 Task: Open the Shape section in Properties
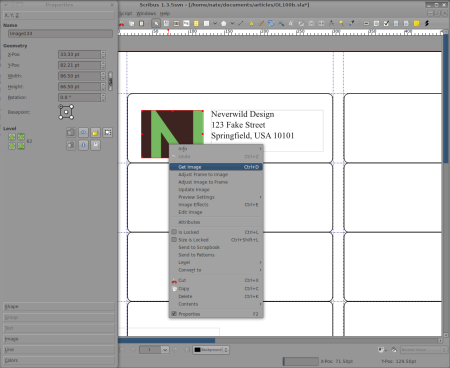[x=59, y=307]
